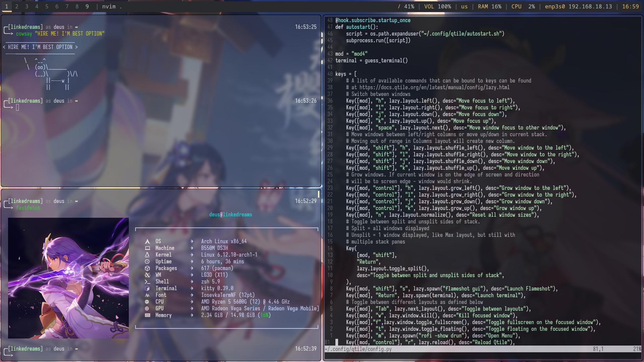
Task: Click the 'us' keyboard layout widget
Action: (x=464, y=6)
